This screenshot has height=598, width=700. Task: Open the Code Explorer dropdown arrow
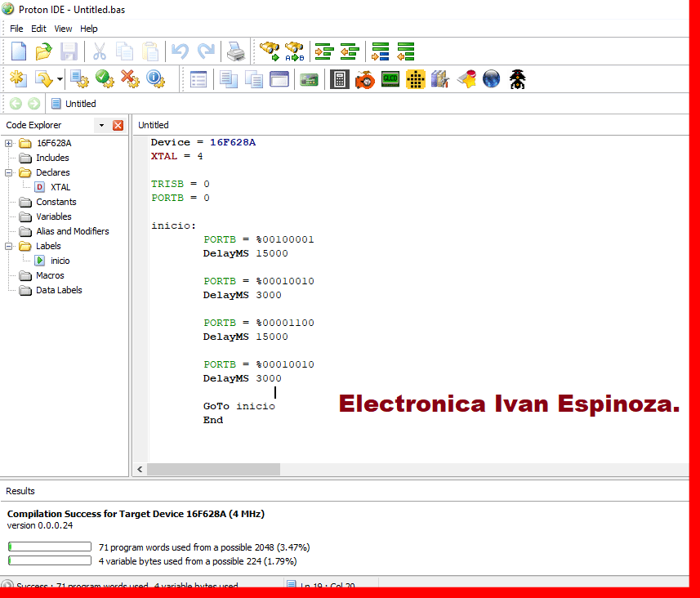coord(102,125)
